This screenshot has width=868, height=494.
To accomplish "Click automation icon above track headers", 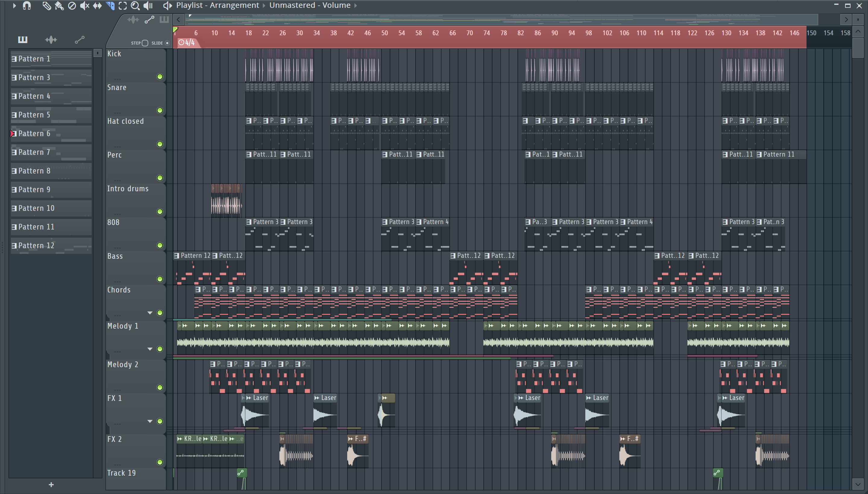I will pyautogui.click(x=149, y=20).
